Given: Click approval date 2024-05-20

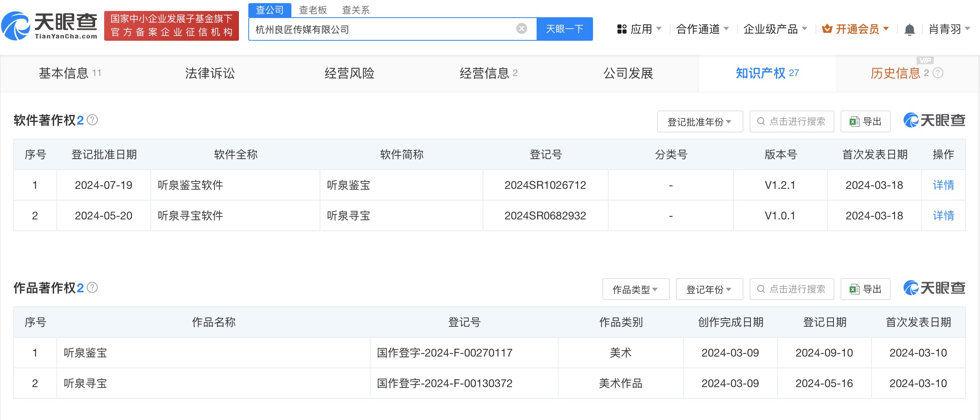Looking at the screenshot, I should [104, 215].
